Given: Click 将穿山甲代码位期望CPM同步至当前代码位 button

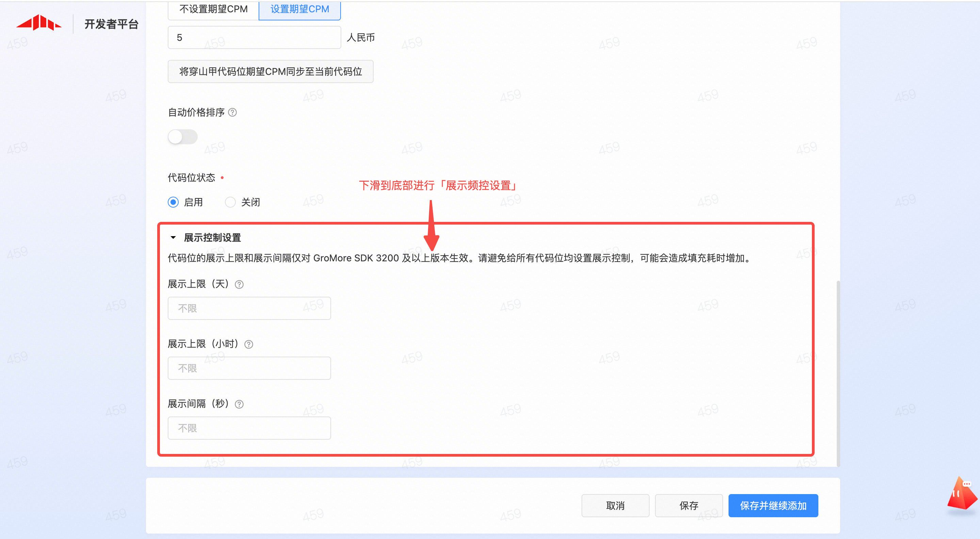Looking at the screenshot, I should click(x=271, y=71).
